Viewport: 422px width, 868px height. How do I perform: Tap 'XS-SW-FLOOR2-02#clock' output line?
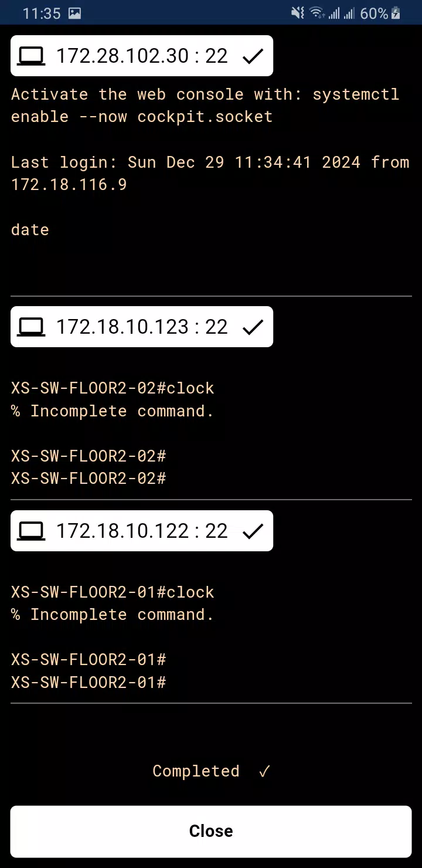tap(113, 388)
